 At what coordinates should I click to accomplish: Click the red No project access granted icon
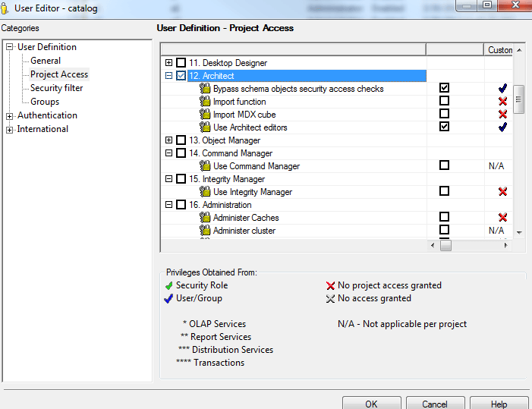pos(330,285)
